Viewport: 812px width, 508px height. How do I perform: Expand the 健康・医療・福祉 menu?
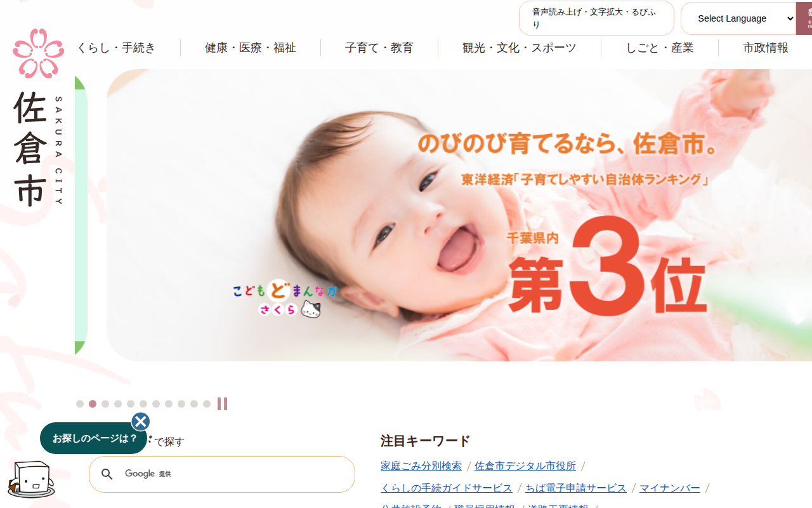click(x=251, y=48)
